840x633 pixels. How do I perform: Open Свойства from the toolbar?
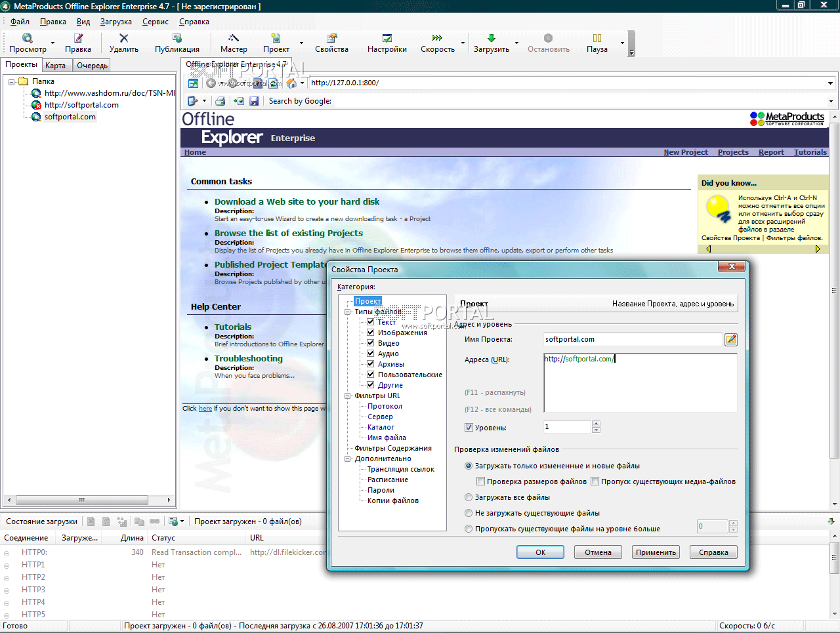[331, 38]
